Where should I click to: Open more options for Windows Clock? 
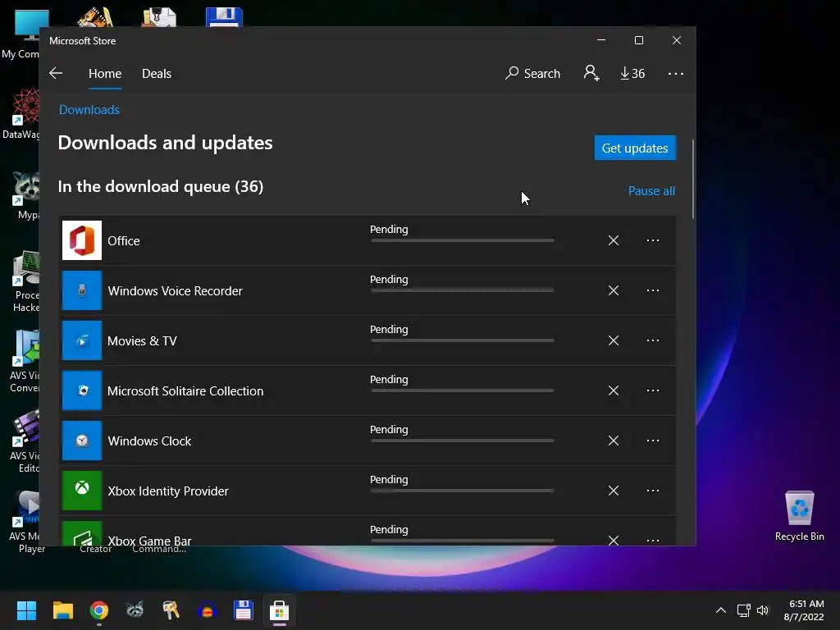tap(652, 441)
